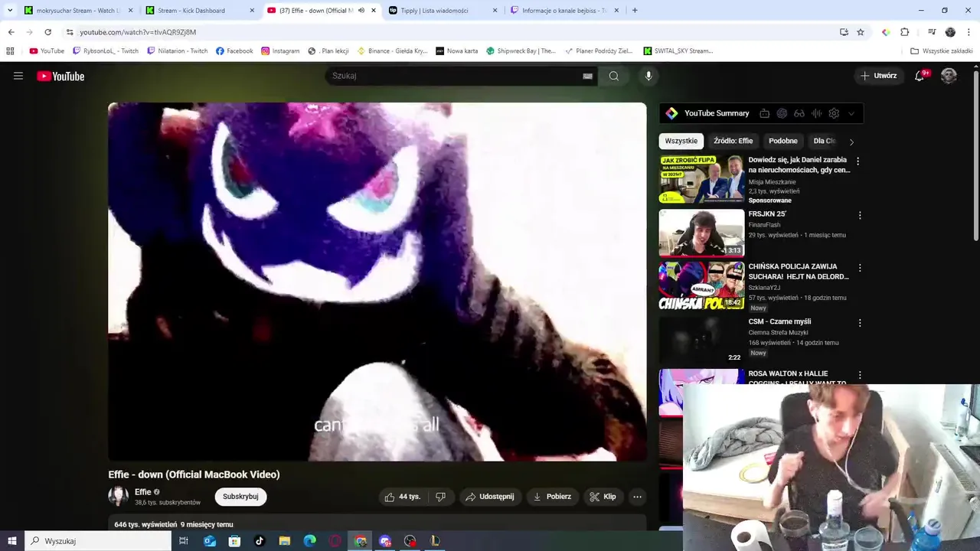Open League of Legends taskbar icon
The width and height of the screenshot is (980, 551).
coord(435,541)
